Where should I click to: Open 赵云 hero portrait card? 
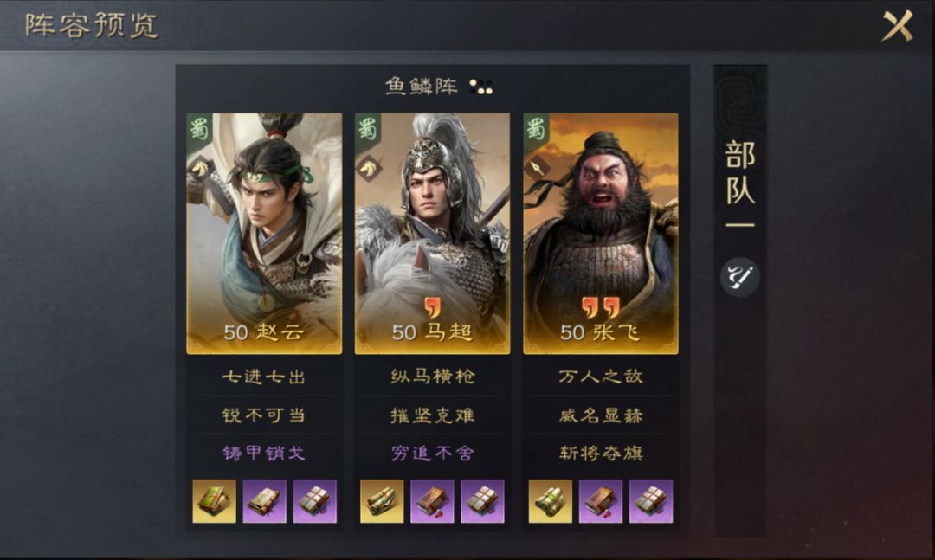264,233
